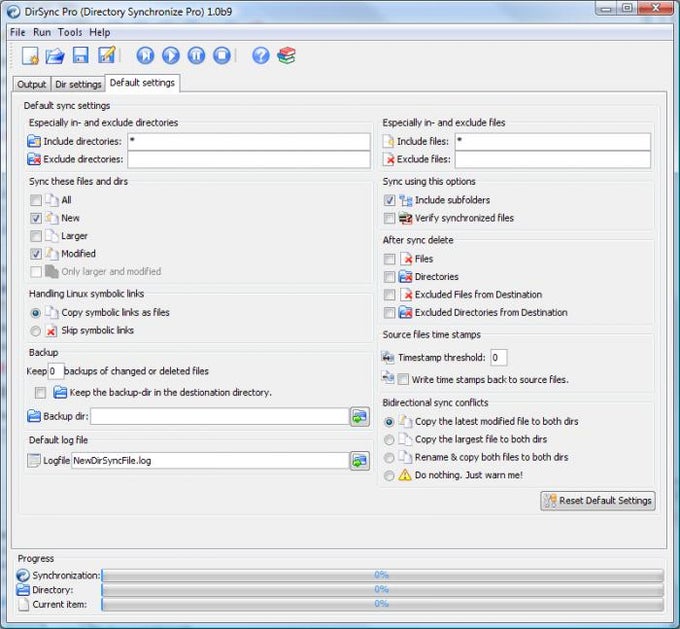Click the Include subfolders tree icon

click(x=405, y=200)
